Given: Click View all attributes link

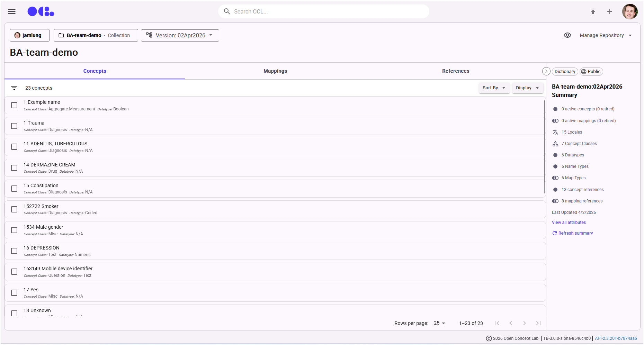Looking at the screenshot, I should click(569, 223).
